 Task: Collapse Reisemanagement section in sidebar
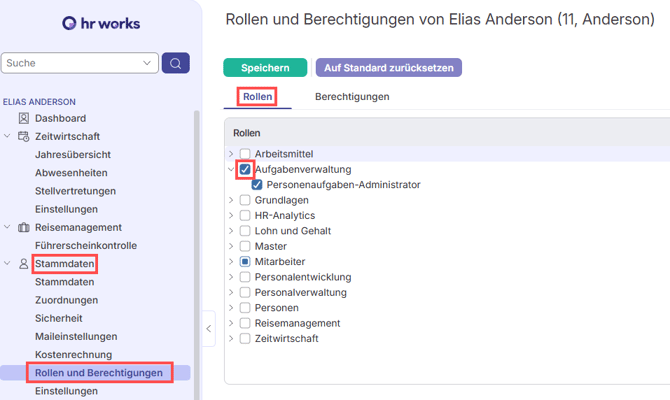[7, 227]
